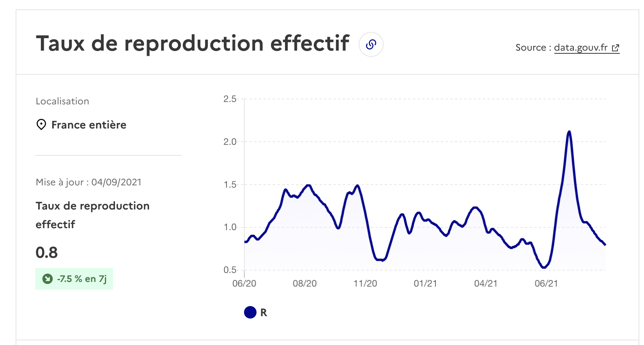The image size is (644, 345).
Task: Click the chart peak above 2.0
Action: point(569,132)
